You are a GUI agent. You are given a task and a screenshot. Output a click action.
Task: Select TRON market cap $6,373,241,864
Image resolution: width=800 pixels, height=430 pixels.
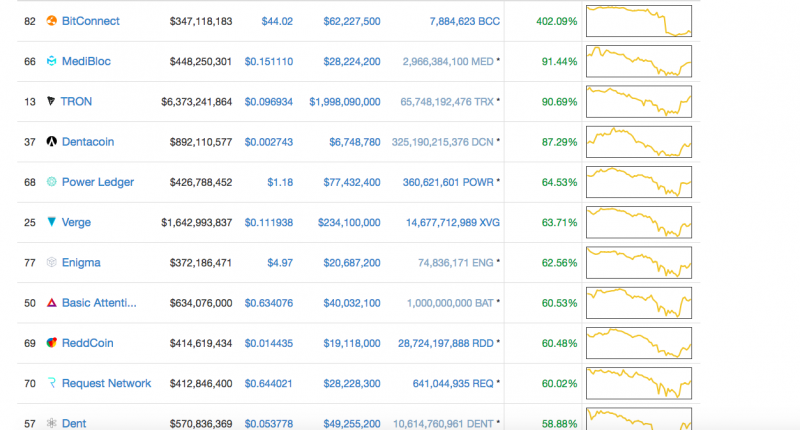[196, 102]
